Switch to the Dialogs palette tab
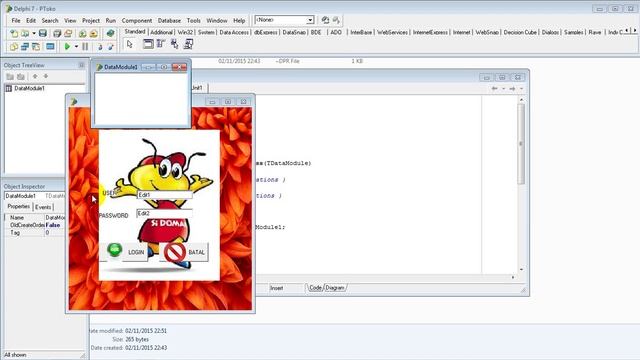The width and height of the screenshot is (640, 360). tap(550, 32)
